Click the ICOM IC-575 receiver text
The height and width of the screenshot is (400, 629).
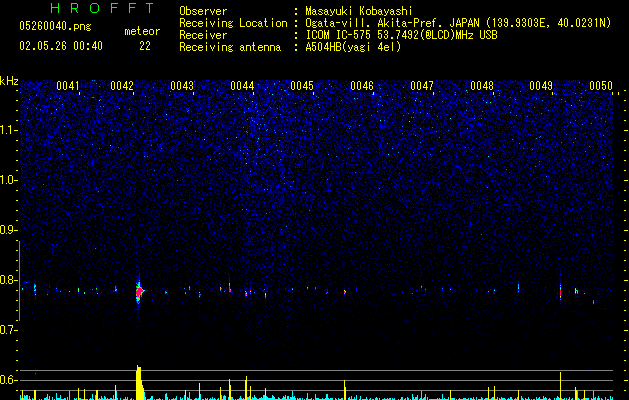pyautogui.click(x=401, y=35)
